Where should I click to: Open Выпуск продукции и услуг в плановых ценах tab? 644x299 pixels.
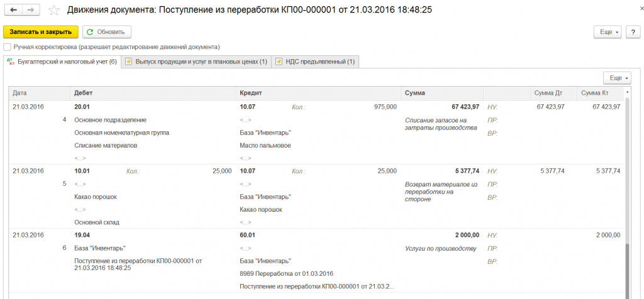[197, 62]
